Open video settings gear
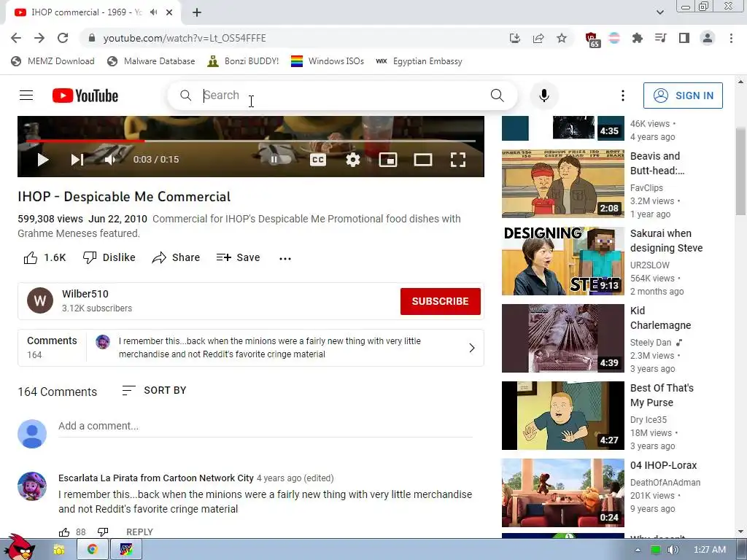This screenshot has width=747, height=560. point(352,160)
